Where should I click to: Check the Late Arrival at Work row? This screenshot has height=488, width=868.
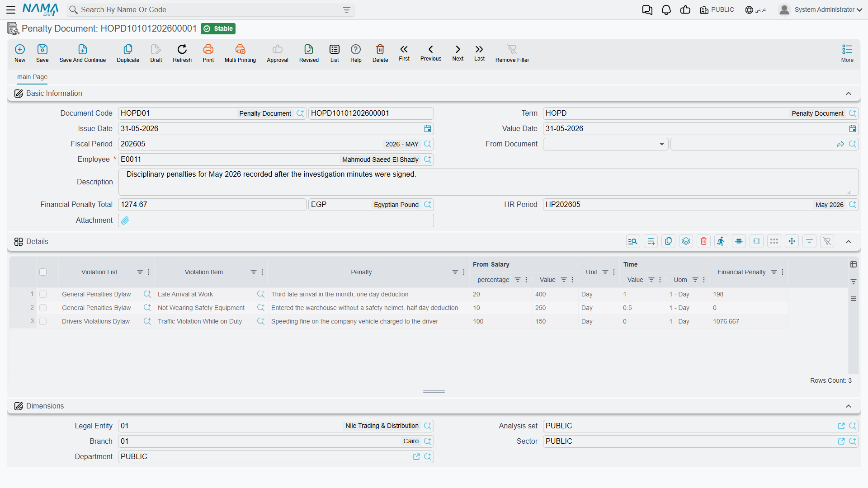click(43, 294)
